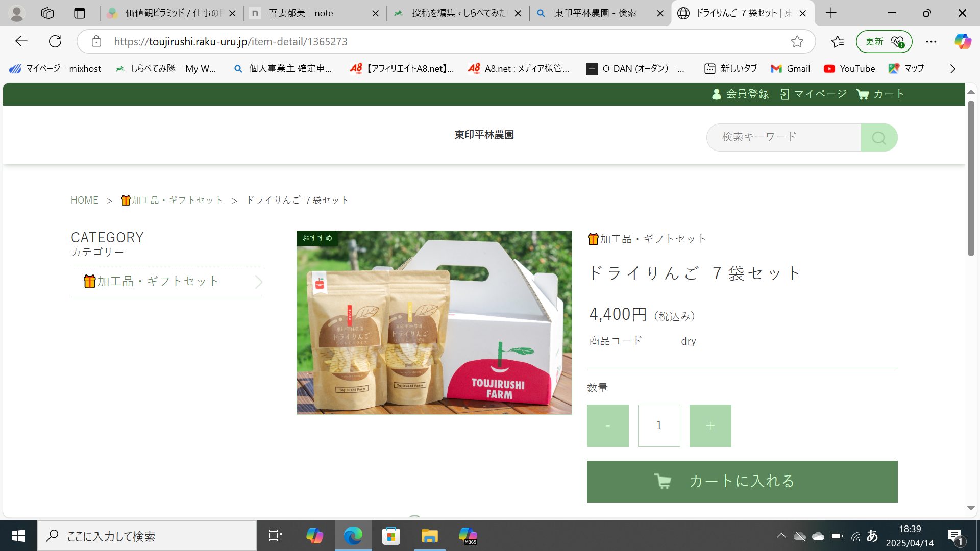Viewport: 980px width, 551px height.
Task: Click page vertical scrollbar thumb
Action: 971,179
